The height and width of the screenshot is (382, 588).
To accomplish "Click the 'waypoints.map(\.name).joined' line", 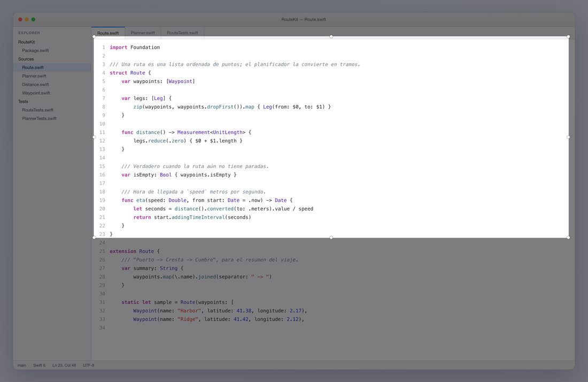I will [x=203, y=277].
